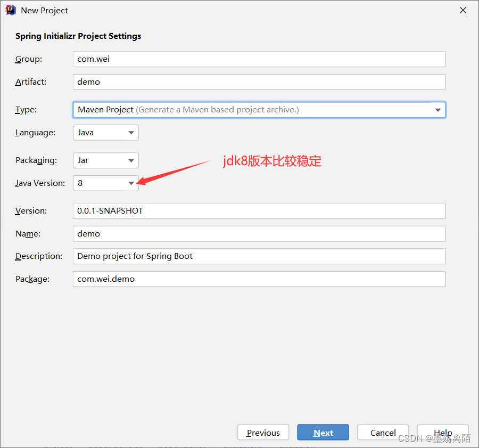The image size is (479, 448).
Task: Click the Version label
Action: pos(31,211)
